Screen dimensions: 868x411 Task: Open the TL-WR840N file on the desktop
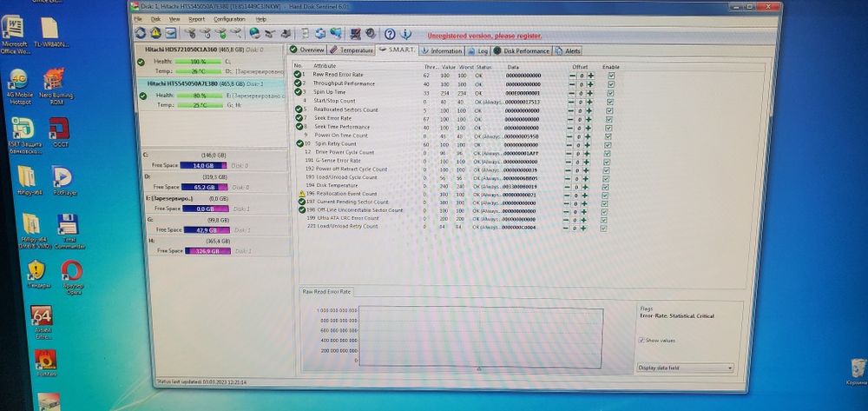point(51,32)
